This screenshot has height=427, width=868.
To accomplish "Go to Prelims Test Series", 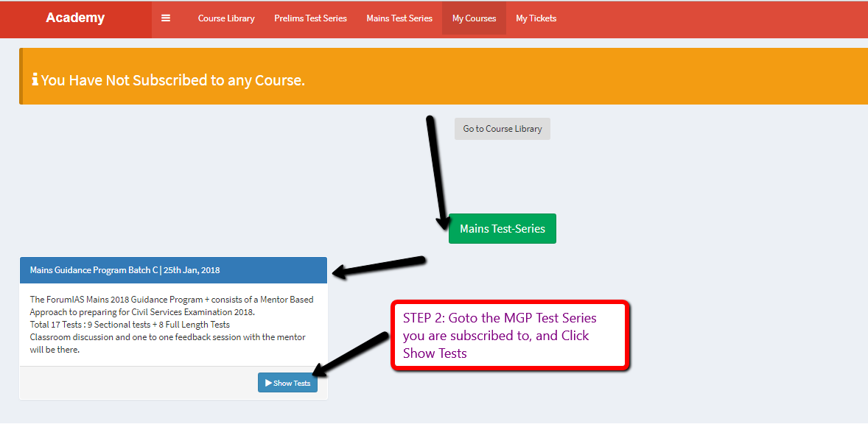I will coord(310,18).
